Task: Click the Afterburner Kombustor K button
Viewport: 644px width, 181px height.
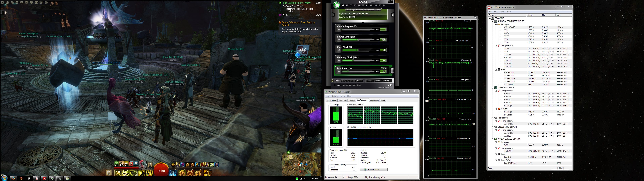Action: 333,15
